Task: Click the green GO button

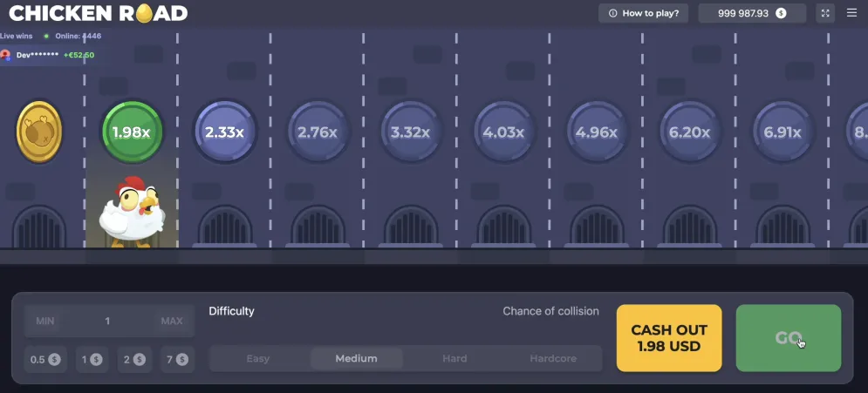Action: pyautogui.click(x=789, y=338)
